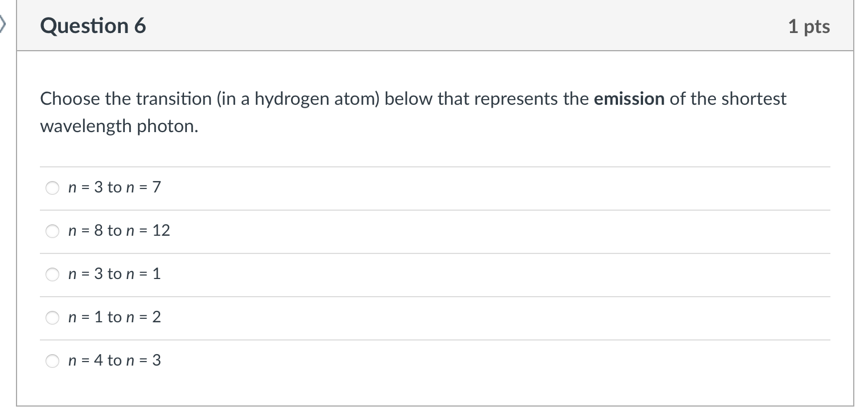The image size is (868, 410).
Task: Select the radio button for n = 3 to n = 1
Action: (52, 274)
